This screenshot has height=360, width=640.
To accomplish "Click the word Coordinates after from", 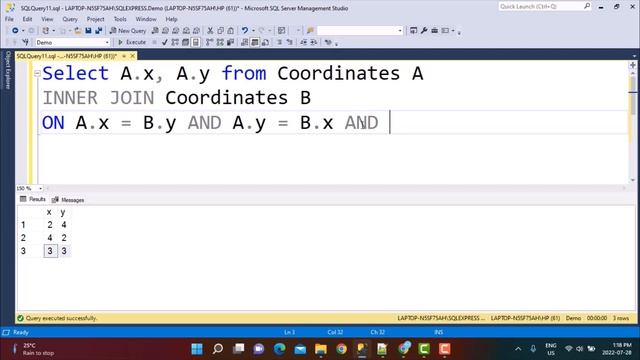I will coord(339,74).
